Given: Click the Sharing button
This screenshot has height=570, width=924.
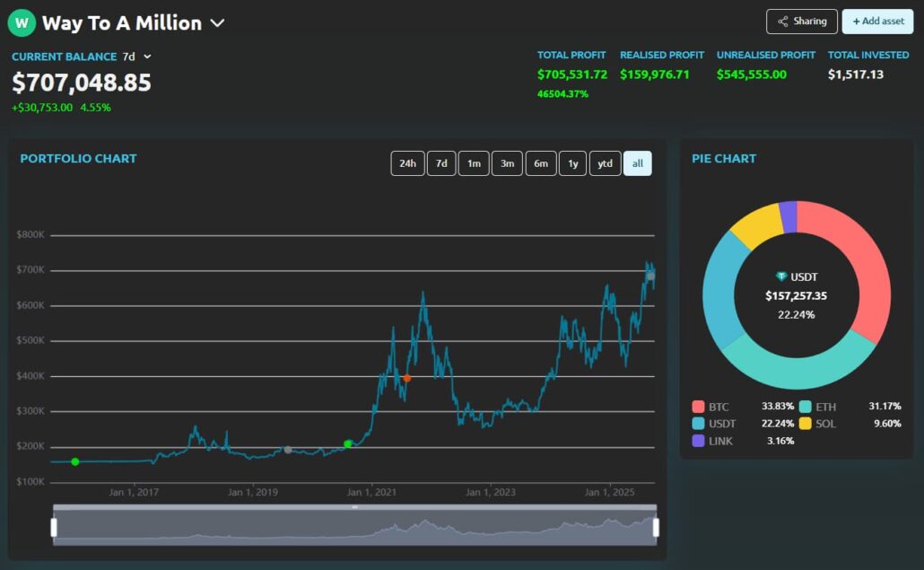Looking at the screenshot, I should coord(801,22).
